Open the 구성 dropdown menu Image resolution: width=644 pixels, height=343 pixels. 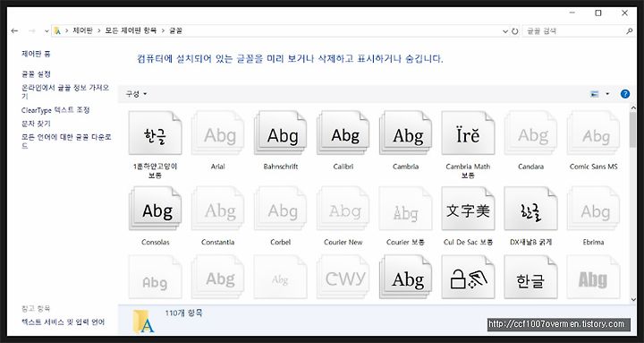pos(136,94)
